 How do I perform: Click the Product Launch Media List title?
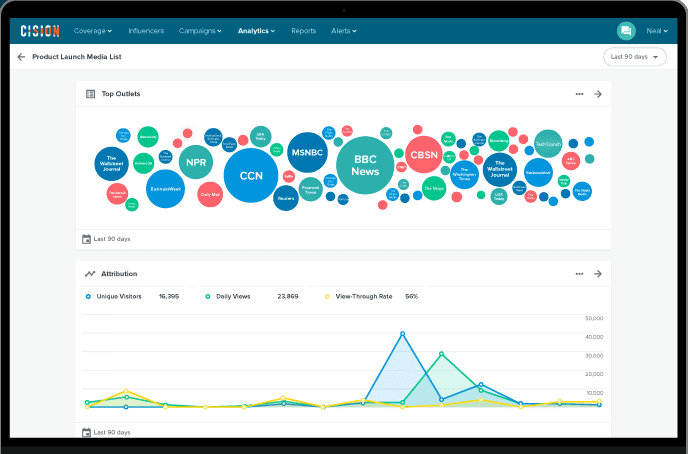pyautogui.click(x=77, y=57)
